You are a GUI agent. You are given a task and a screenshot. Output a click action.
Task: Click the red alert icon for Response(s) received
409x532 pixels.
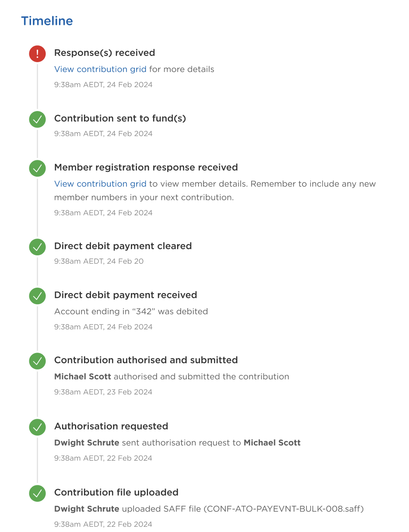[37, 54]
